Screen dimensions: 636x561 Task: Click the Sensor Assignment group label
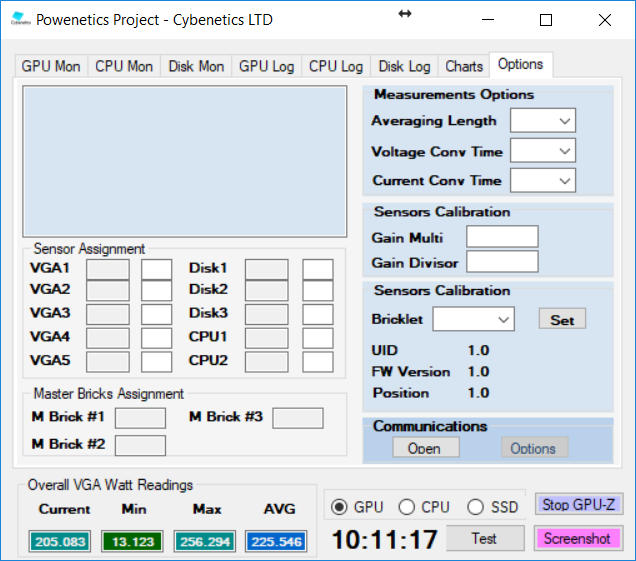pos(89,249)
